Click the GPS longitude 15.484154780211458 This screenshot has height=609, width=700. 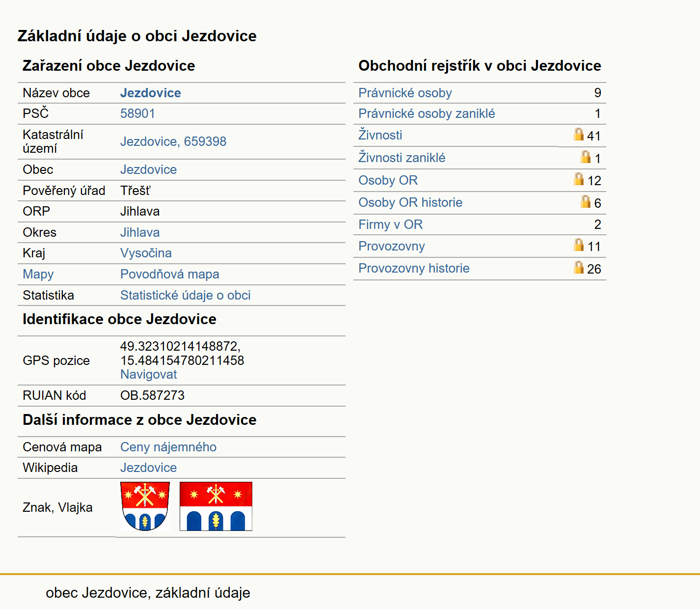[182, 360]
